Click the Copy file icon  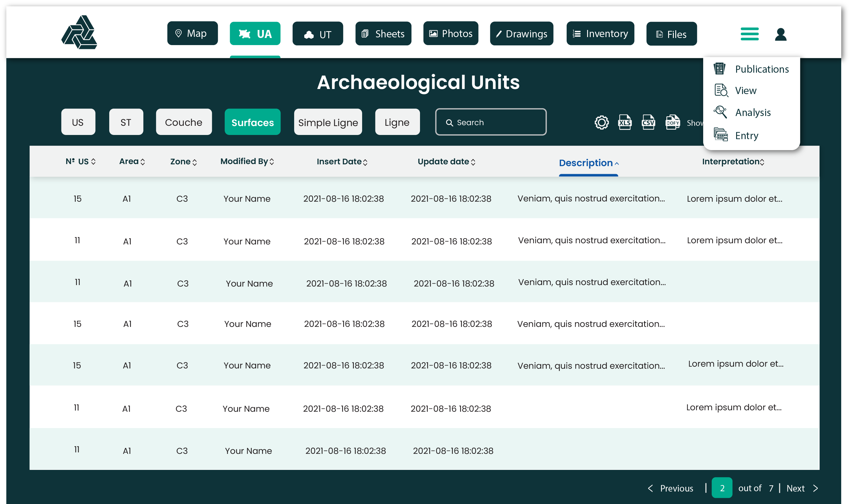point(672,122)
